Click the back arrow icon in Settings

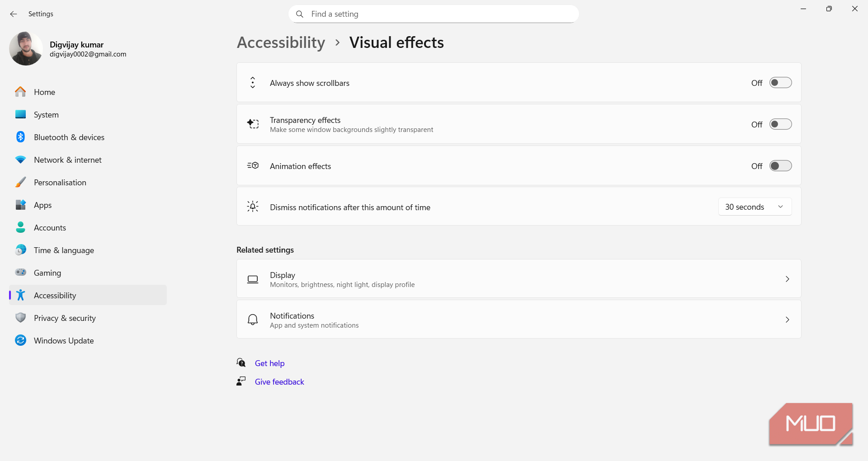tap(14, 14)
